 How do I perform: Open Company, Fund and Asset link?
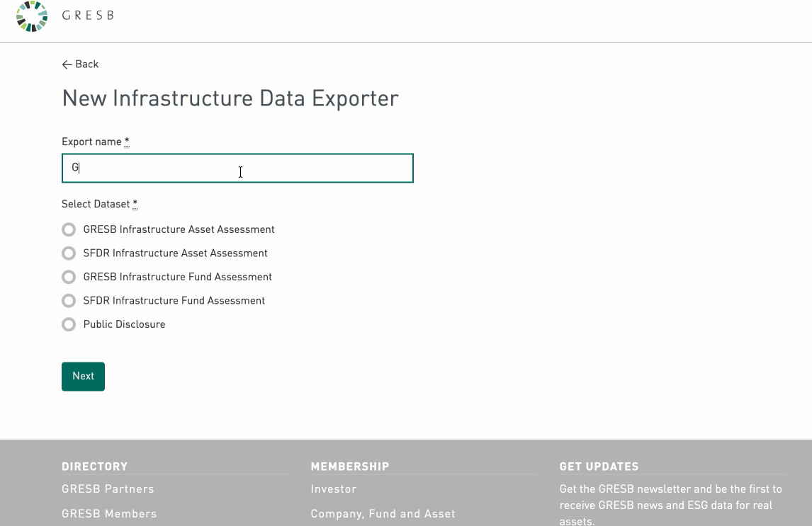click(x=383, y=513)
